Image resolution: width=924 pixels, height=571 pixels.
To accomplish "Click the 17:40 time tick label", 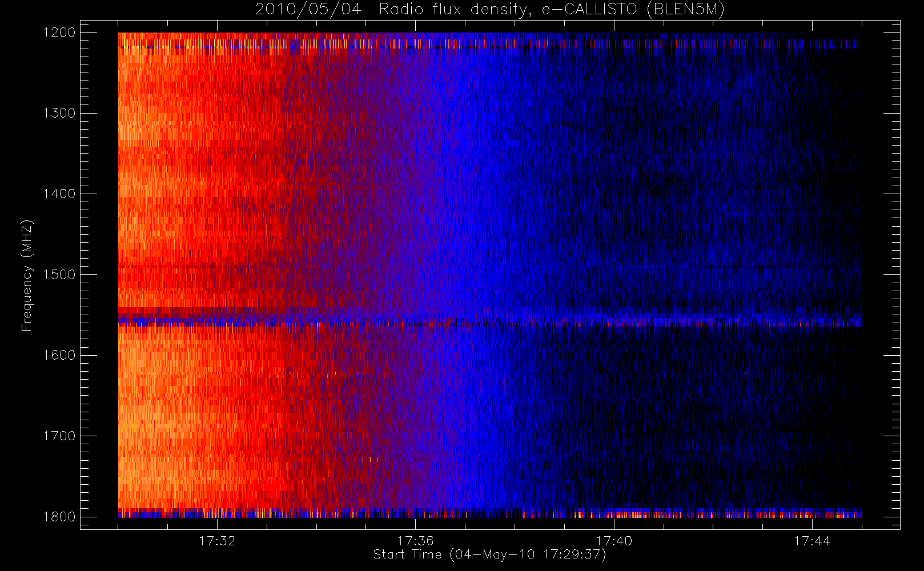I will (614, 541).
